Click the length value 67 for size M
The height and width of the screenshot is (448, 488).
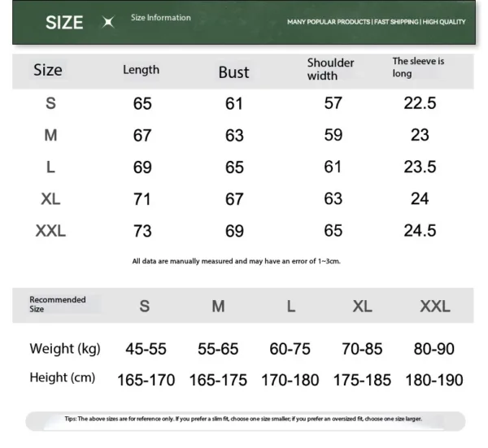142,136
